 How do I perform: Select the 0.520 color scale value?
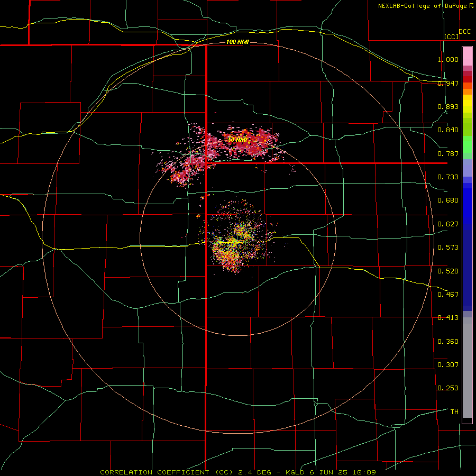448,271
